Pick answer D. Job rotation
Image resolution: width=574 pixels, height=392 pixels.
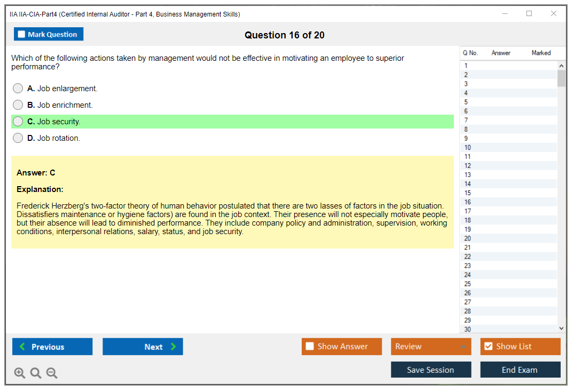(18, 138)
